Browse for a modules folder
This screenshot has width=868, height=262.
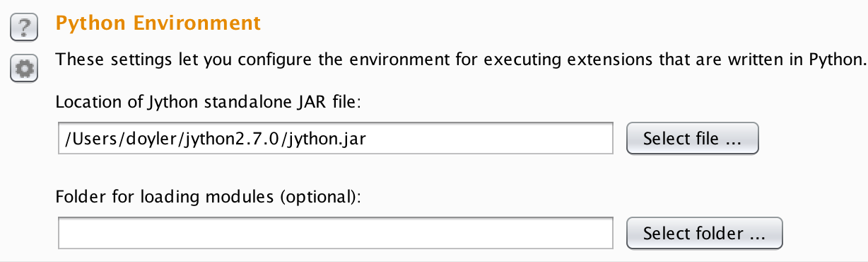tap(705, 233)
